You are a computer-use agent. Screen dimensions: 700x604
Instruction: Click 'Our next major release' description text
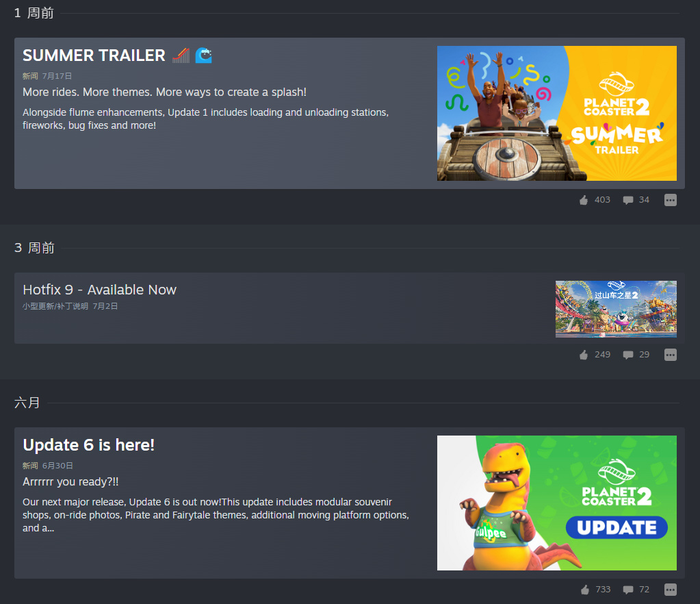216,515
